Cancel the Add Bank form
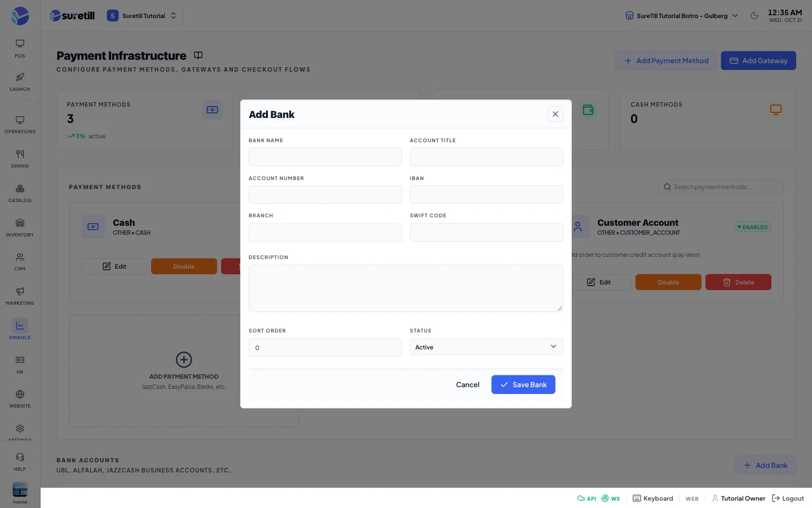Screen dimensions: 812x508 (467, 384)
